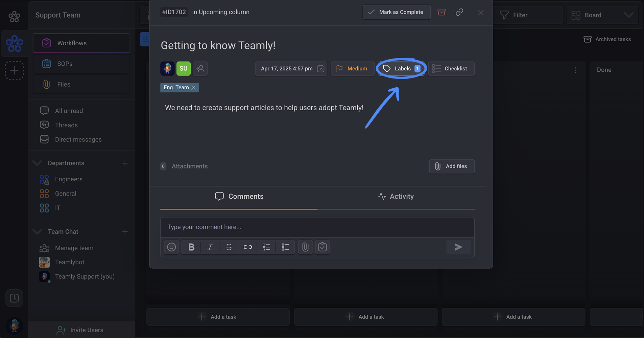
Task: Click Add a task in first column
Action: click(218, 317)
